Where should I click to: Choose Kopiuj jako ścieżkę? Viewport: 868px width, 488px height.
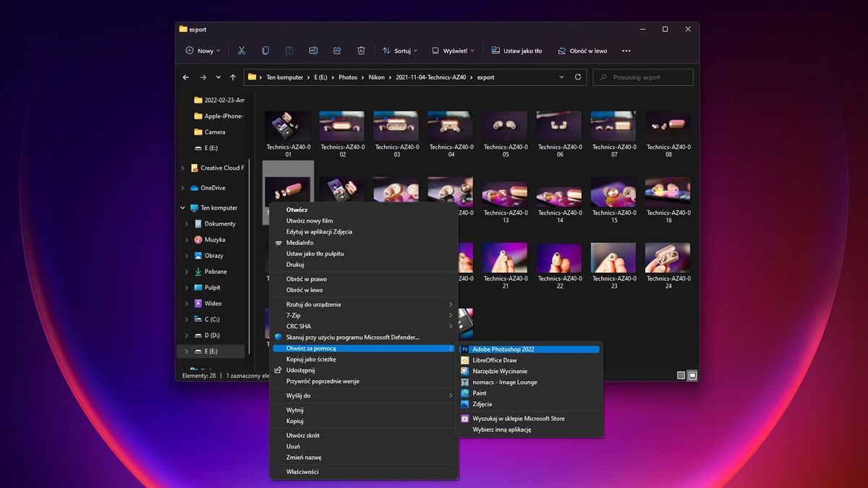364,359
